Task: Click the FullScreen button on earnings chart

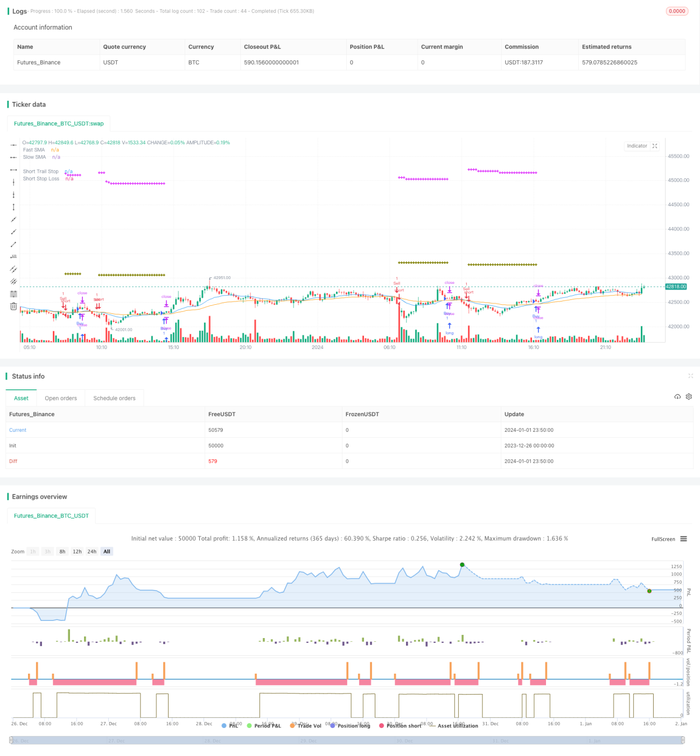Action: point(663,539)
